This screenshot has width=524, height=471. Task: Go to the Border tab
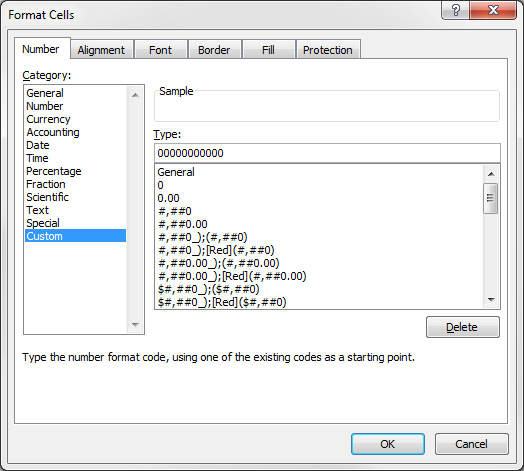tap(214, 50)
